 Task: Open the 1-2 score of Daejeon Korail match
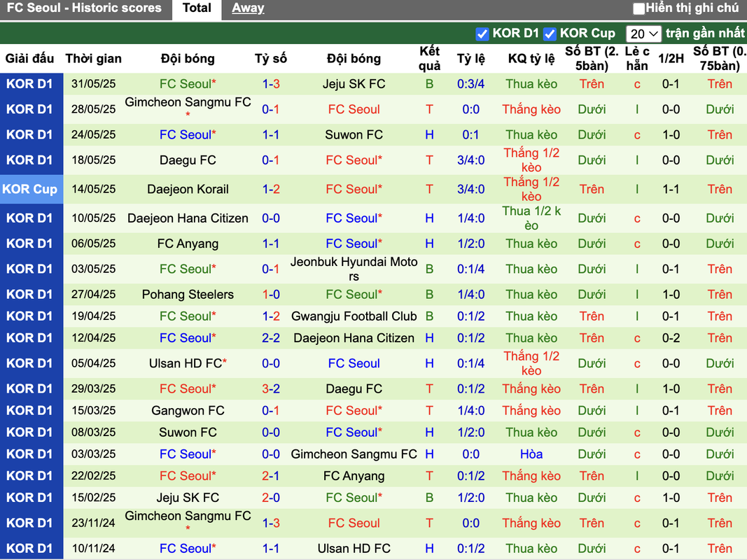pyautogui.click(x=271, y=190)
